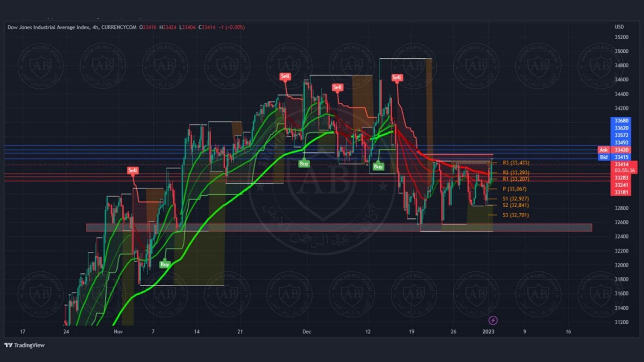Click the 33680 blue price label

click(x=621, y=121)
